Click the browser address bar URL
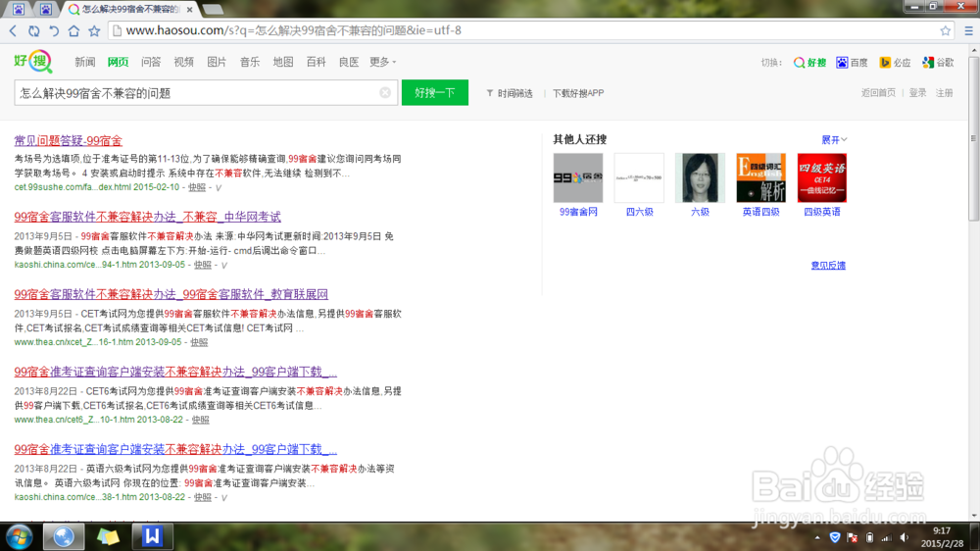980x551 pixels. pyautogui.click(x=294, y=30)
